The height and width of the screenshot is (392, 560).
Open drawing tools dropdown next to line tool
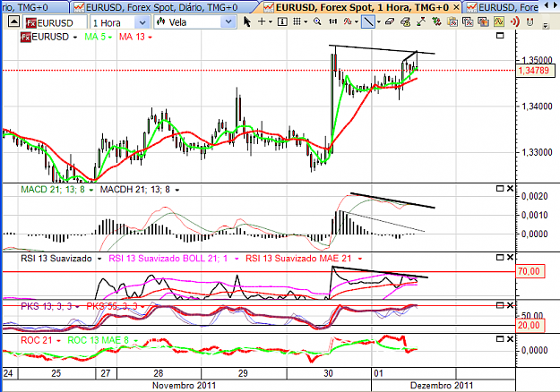(x=379, y=22)
